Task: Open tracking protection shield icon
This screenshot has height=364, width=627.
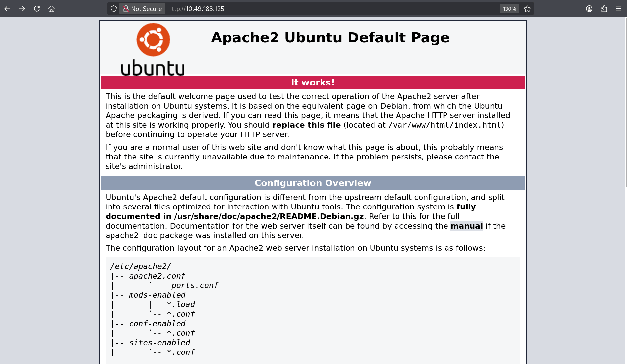Action: 114,9
